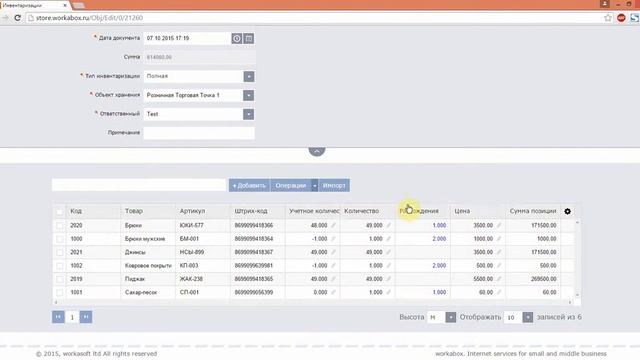Reload the page with the browser refresh icon
The image size is (640, 360).
coord(18,18)
